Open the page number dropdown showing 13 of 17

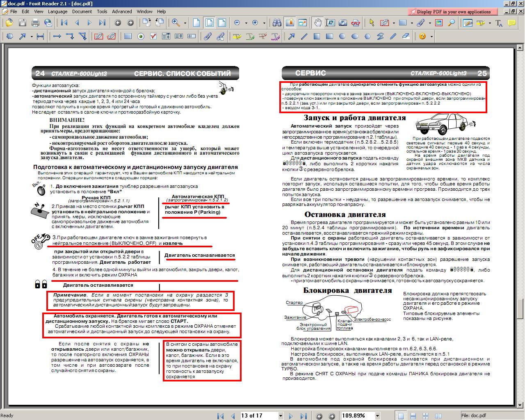pos(281,416)
